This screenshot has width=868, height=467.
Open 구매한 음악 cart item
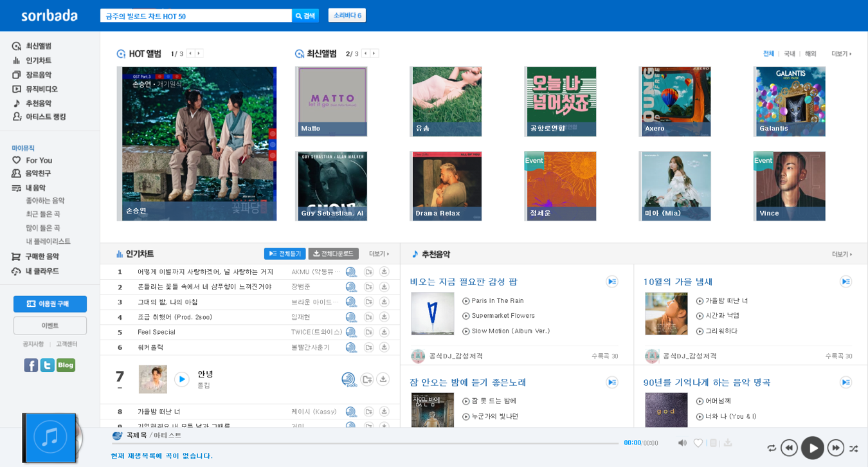point(35,256)
